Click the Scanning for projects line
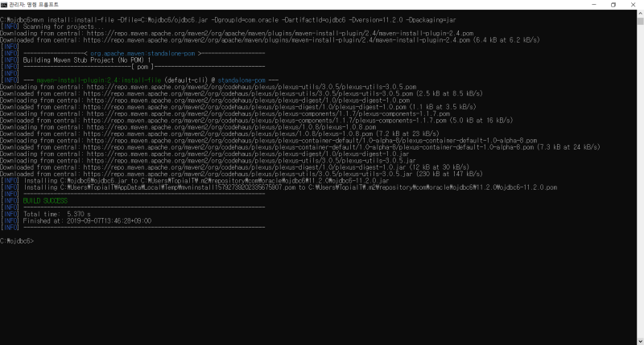Viewport: 644px width, 345px height. [64, 27]
